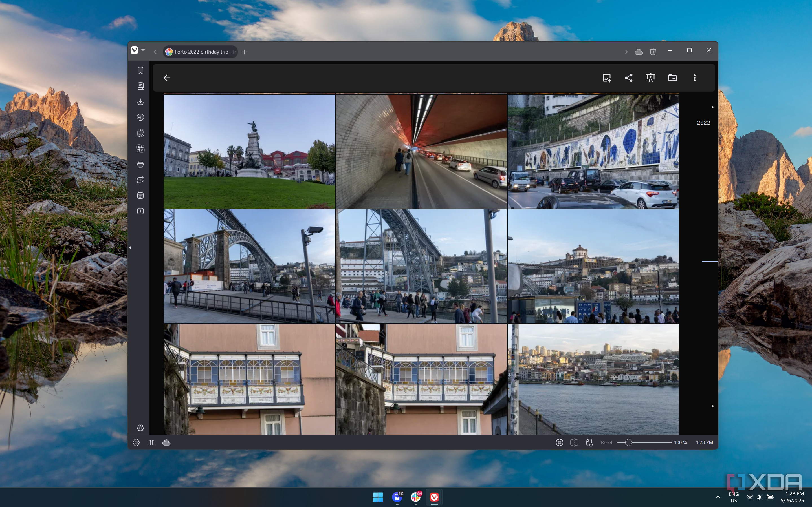This screenshot has height=507, width=812.
Task: Share the album via share icon
Action: (629, 78)
